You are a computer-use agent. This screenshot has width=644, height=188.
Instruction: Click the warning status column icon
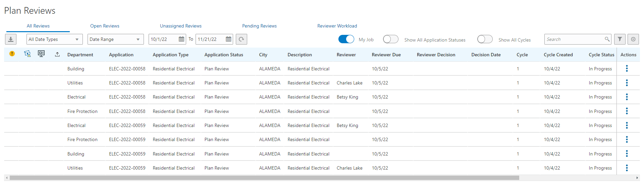(x=12, y=54)
